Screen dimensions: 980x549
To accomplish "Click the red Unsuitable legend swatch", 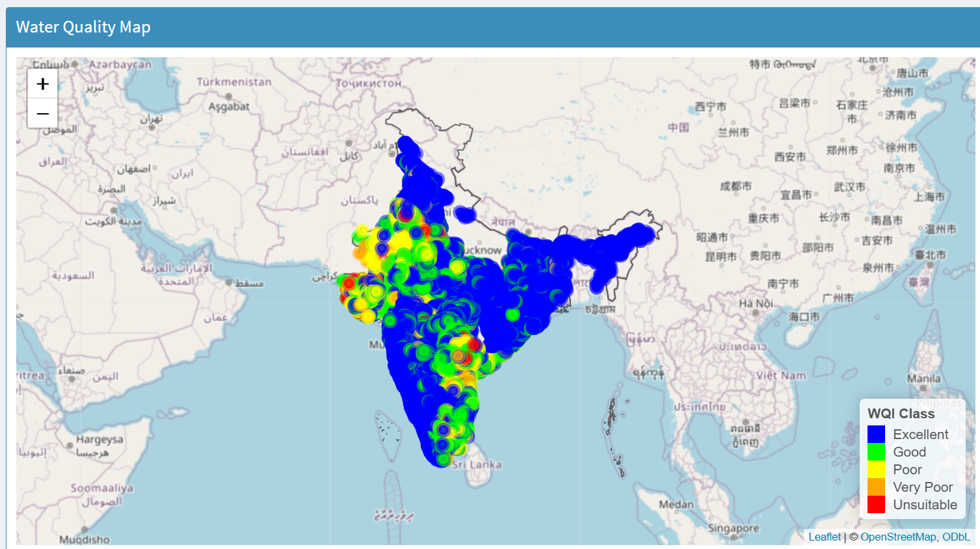I will coord(876,504).
